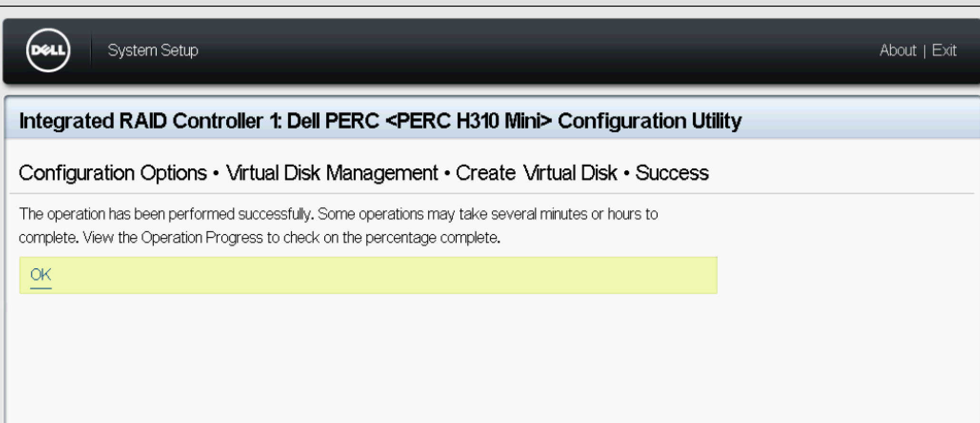Click the Success breadcrumb label

671,173
